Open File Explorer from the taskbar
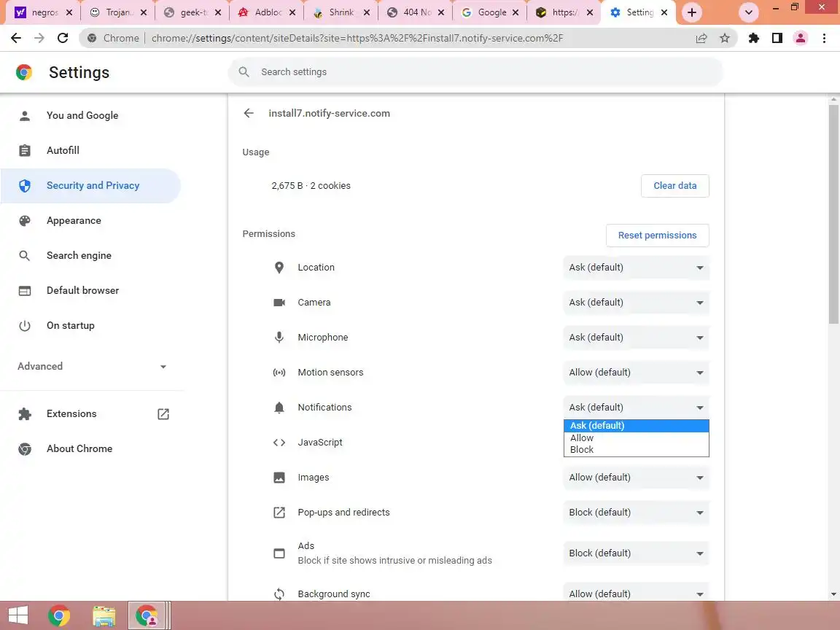The height and width of the screenshot is (630, 840). [104, 615]
